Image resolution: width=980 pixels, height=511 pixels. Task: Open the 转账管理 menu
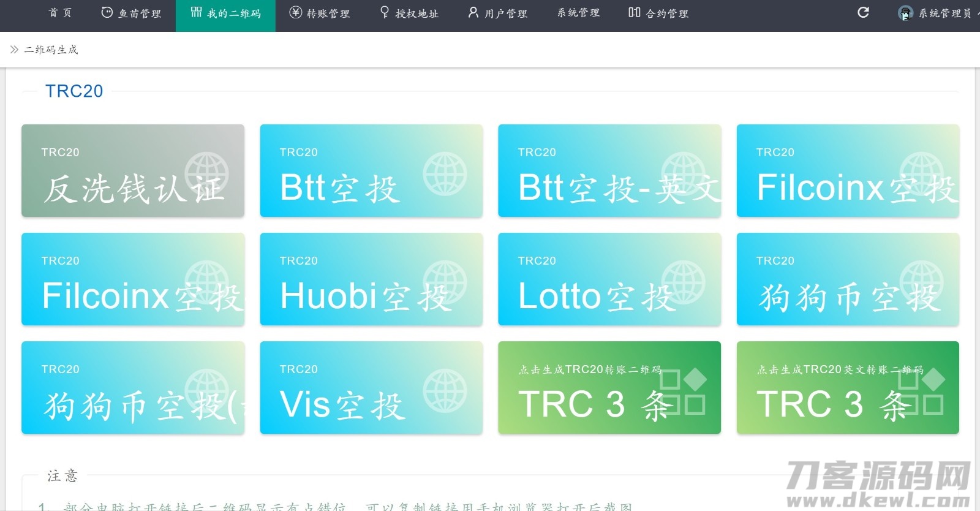[x=320, y=13]
